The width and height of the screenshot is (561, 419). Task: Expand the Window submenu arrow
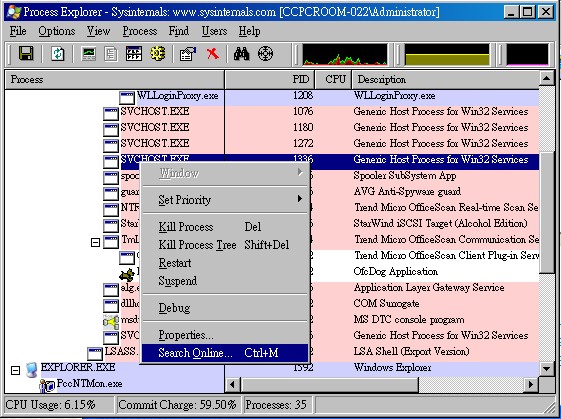300,172
